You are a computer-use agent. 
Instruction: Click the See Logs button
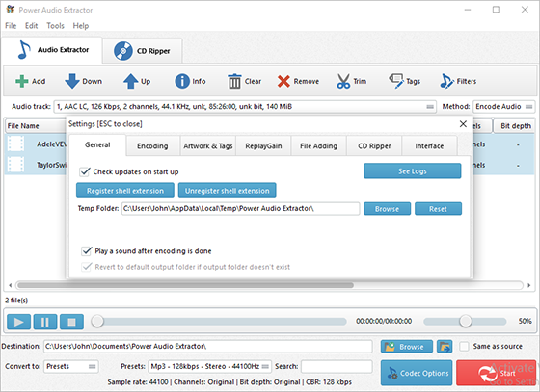pyautogui.click(x=413, y=170)
